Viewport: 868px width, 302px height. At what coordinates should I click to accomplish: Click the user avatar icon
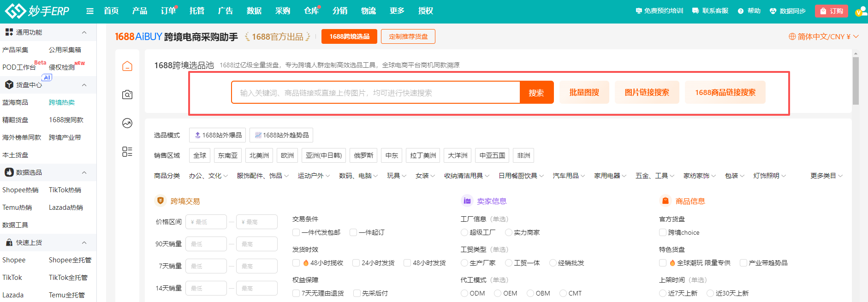point(861,11)
